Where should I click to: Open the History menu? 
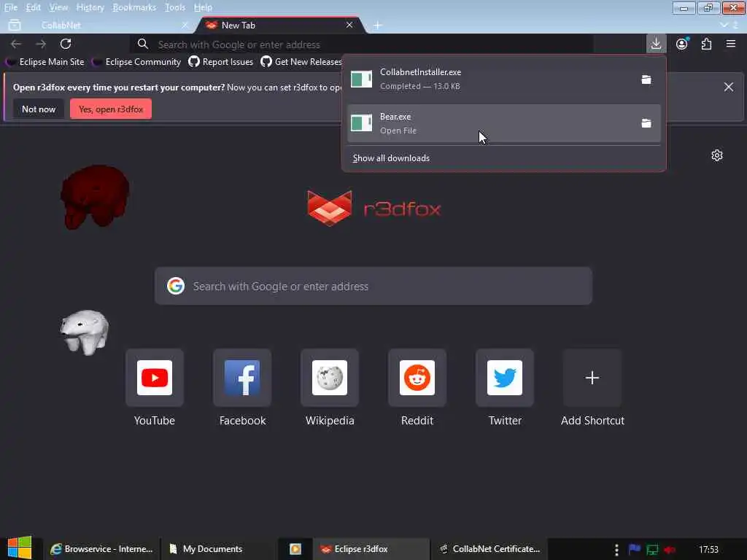point(90,7)
